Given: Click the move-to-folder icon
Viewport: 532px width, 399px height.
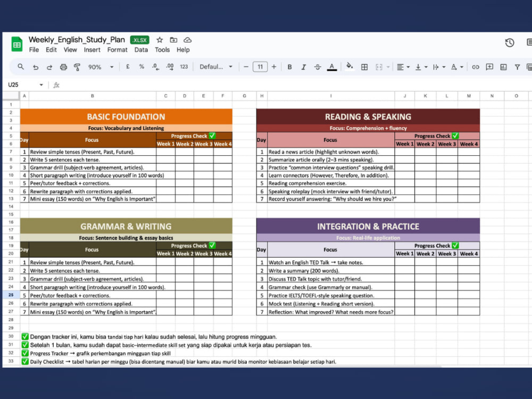Looking at the screenshot, I should pos(173,40).
